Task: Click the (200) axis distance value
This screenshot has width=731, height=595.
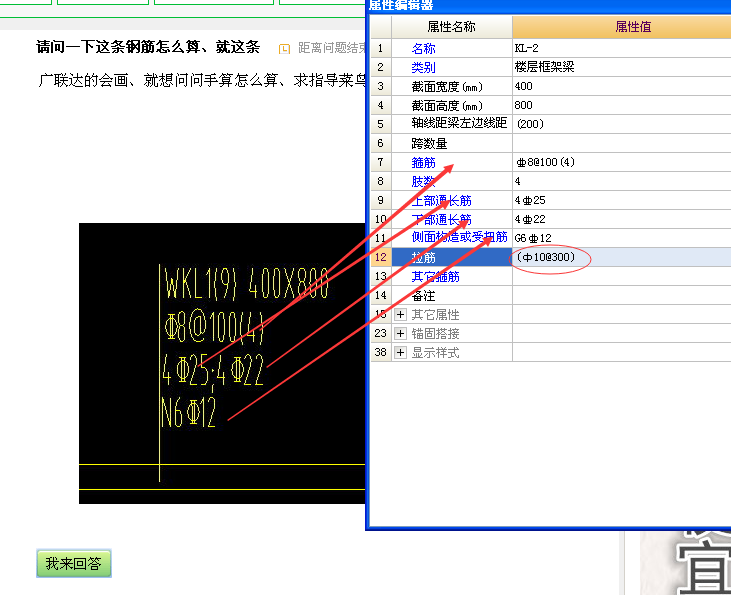Action: 621,124
